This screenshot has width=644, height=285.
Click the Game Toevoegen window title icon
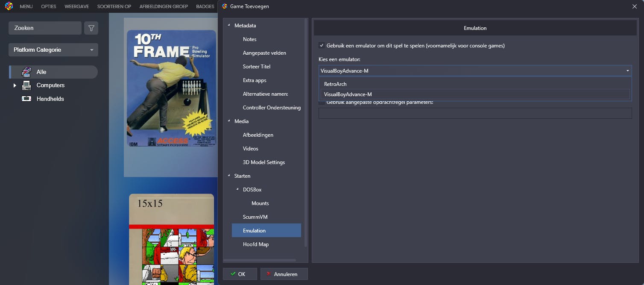pos(225,6)
